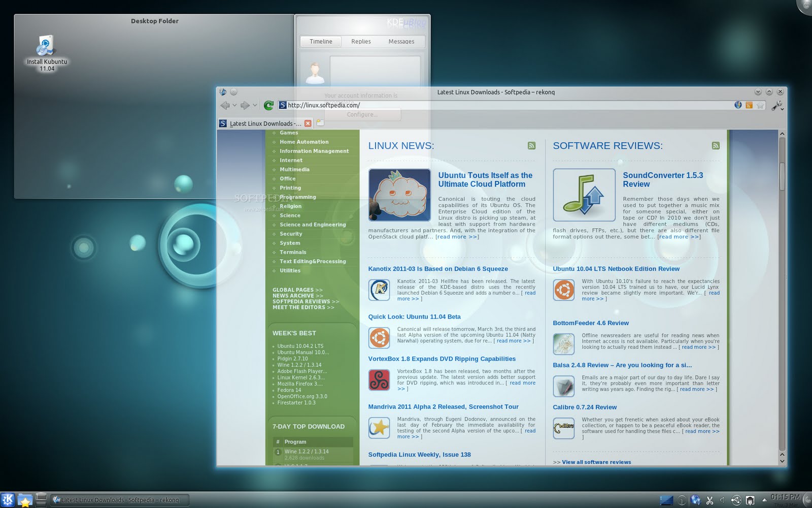Open the rekonq tools wrench menu
Image resolution: width=812 pixels, height=508 pixels.
pyautogui.click(x=777, y=105)
